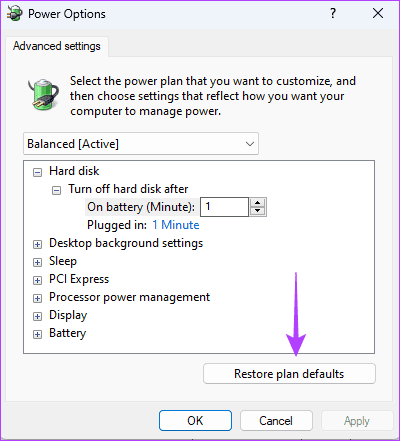
Task: Expand Desktop background settings node
Action: [x=37, y=244]
